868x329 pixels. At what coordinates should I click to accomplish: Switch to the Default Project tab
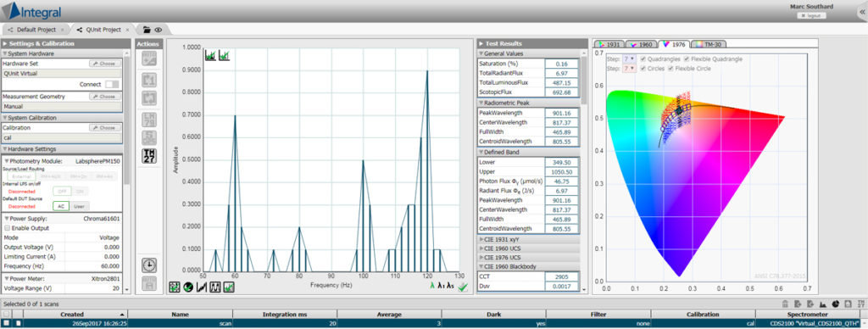pos(36,30)
